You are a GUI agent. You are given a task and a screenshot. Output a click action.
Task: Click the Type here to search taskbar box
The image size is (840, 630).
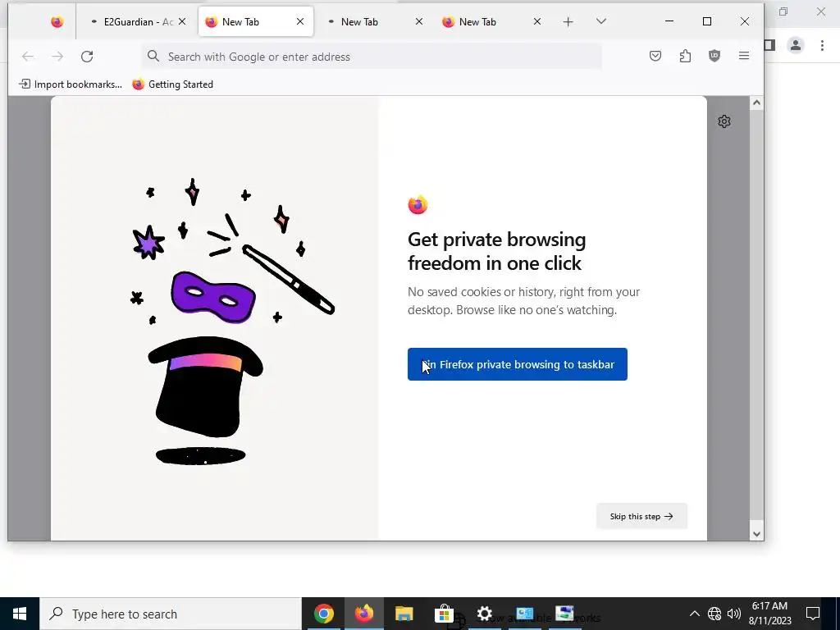click(171, 614)
